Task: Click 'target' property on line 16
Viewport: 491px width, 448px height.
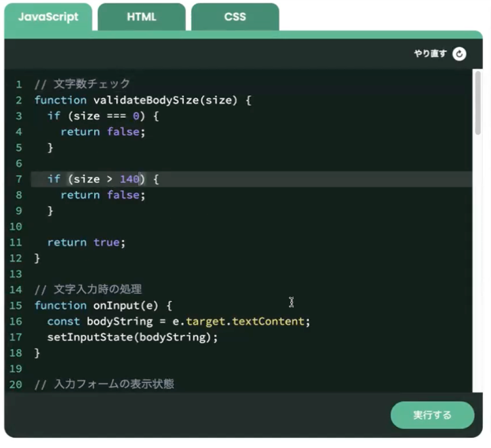Action: tap(205, 321)
